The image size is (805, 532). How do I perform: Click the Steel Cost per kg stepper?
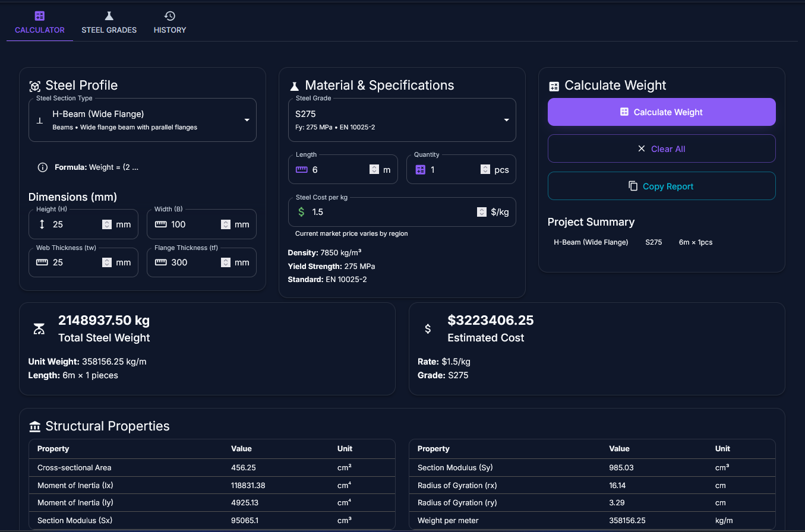pos(482,212)
